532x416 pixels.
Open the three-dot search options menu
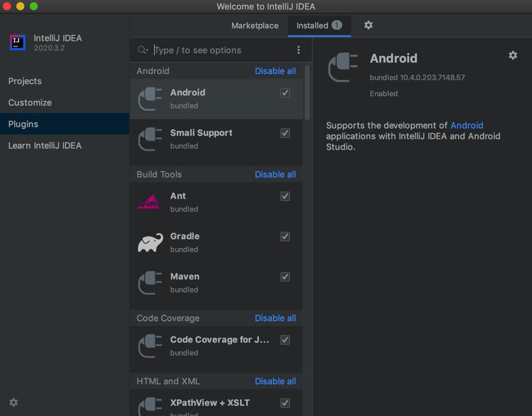(298, 50)
